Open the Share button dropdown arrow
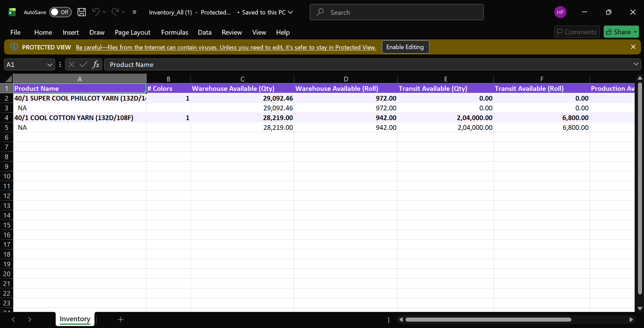 [635, 32]
